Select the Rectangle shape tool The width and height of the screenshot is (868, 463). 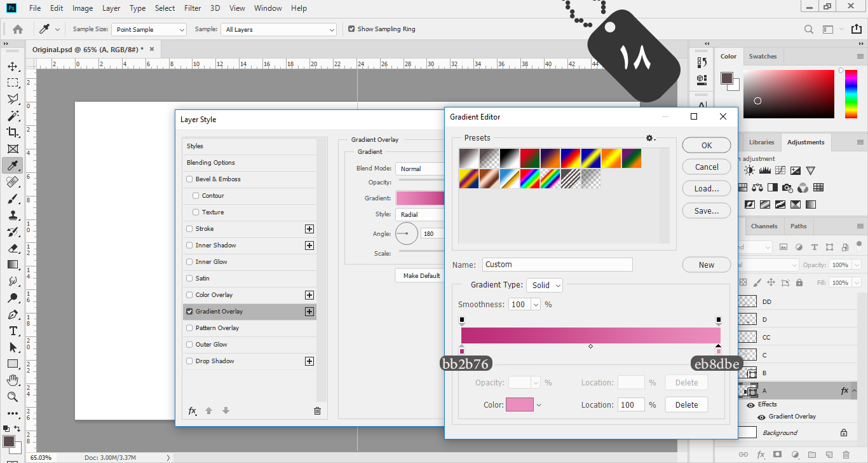click(13, 364)
